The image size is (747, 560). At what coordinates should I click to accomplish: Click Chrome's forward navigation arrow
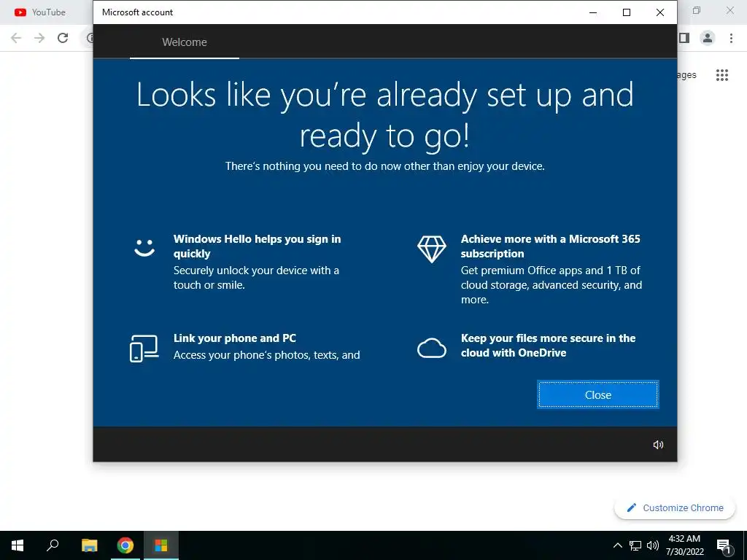39,38
